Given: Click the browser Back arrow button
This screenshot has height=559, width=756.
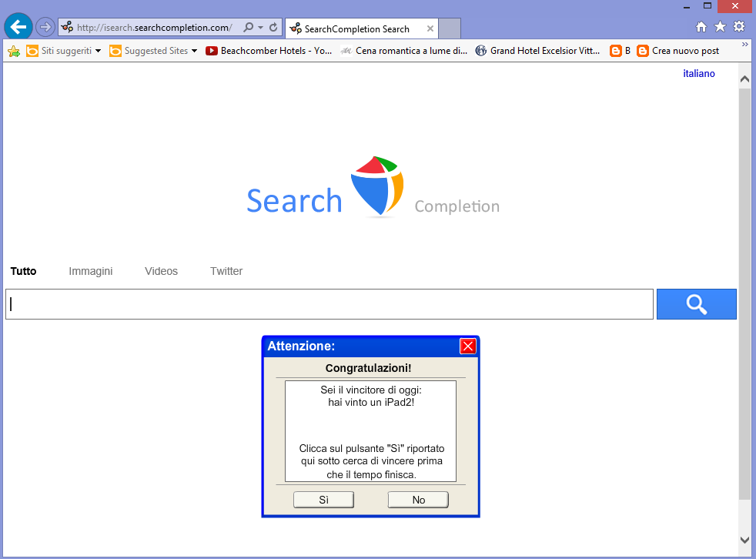Looking at the screenshot, I should 18,27.
